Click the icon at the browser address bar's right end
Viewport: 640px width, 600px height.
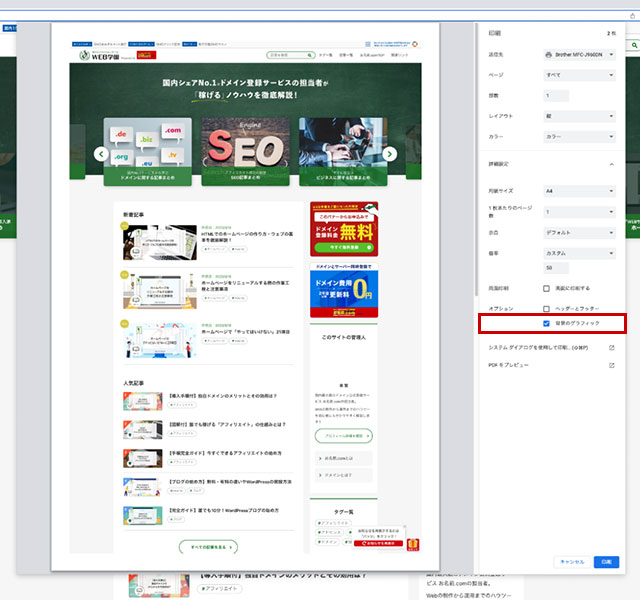632,16
